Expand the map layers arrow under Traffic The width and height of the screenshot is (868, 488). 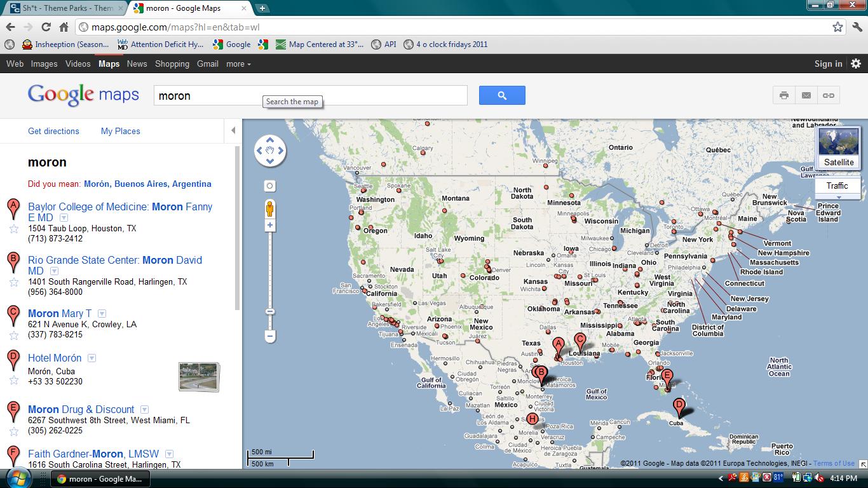coord(838,197)
